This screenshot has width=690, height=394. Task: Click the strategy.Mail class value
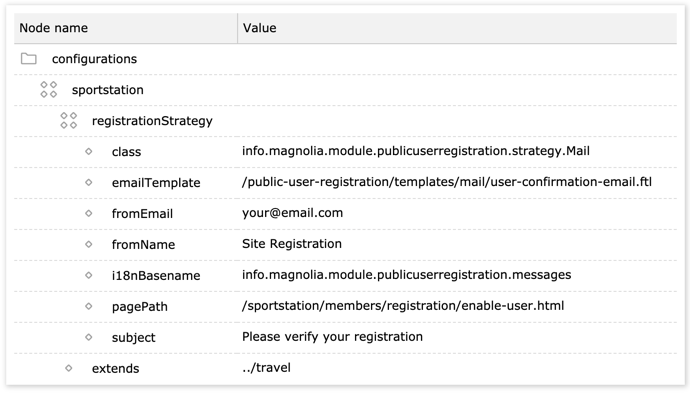[416, 151]
